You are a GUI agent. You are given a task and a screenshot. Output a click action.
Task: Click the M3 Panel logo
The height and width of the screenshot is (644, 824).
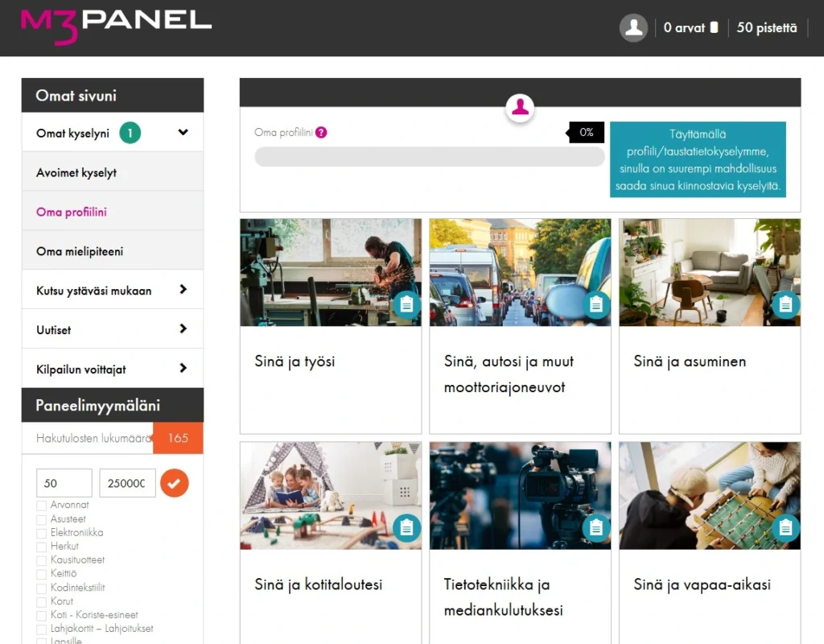click(116, 26)
